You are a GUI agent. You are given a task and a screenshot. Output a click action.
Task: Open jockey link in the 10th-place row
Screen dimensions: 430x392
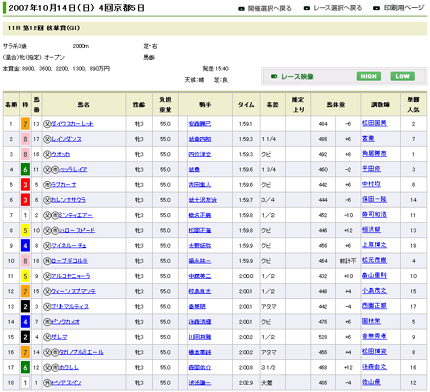pos(200,261)
